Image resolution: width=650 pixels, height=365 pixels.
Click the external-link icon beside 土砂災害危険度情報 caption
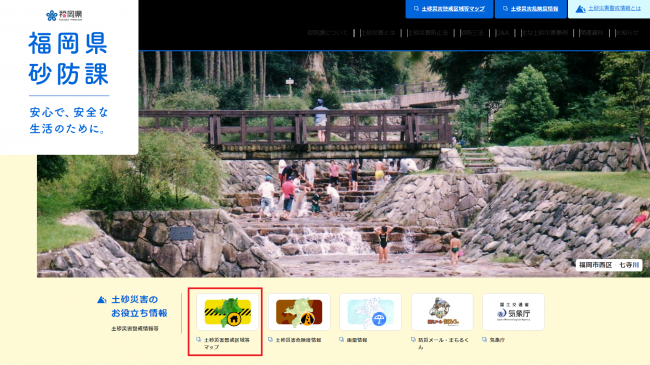point(270,340)
